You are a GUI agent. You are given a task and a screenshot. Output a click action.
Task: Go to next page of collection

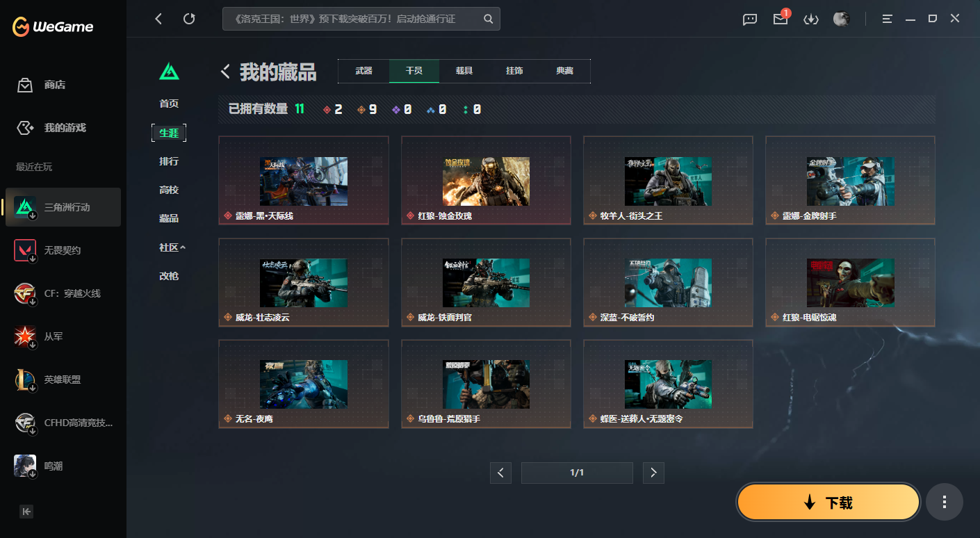pyautogui.click(x=653, y=473)
